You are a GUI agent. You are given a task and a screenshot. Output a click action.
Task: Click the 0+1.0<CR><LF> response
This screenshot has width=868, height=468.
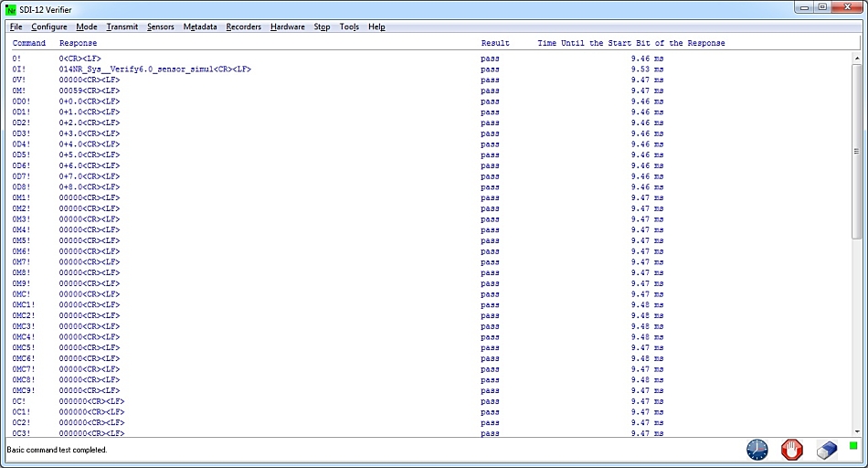(x=90, y=112)
